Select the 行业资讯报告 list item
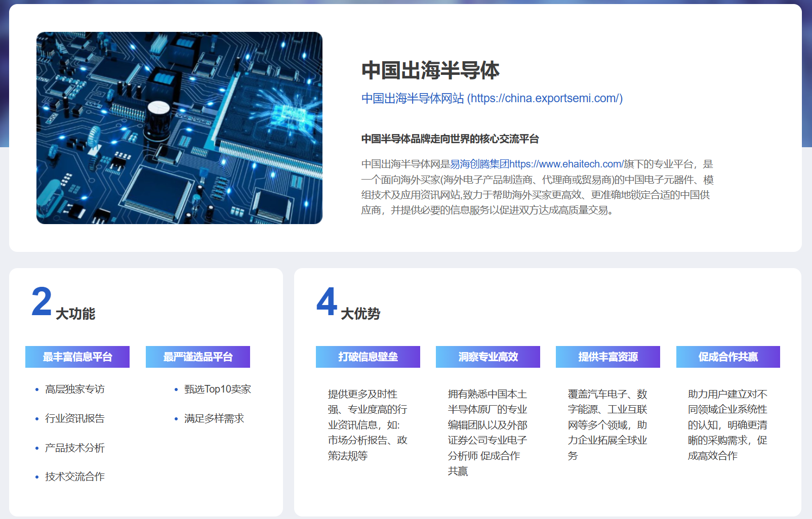Image resolution: width=812 pixels, height=519 pixels. (74, 418)
